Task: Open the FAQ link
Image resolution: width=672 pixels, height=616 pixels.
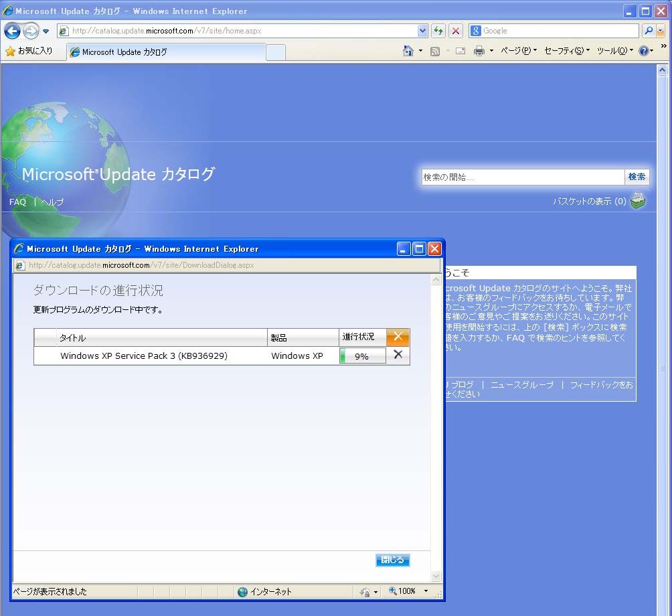Action: pos(17,202)
